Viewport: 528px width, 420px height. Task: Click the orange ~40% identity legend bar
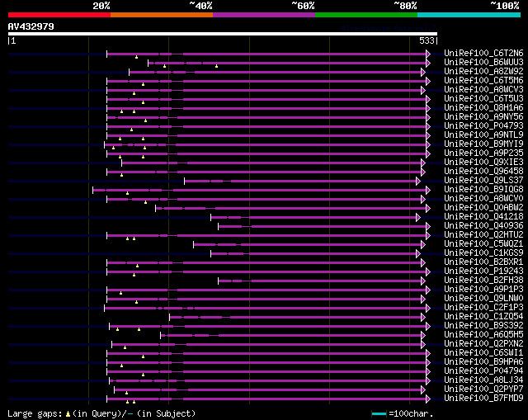pyautogui.click(x=162, y=15)
